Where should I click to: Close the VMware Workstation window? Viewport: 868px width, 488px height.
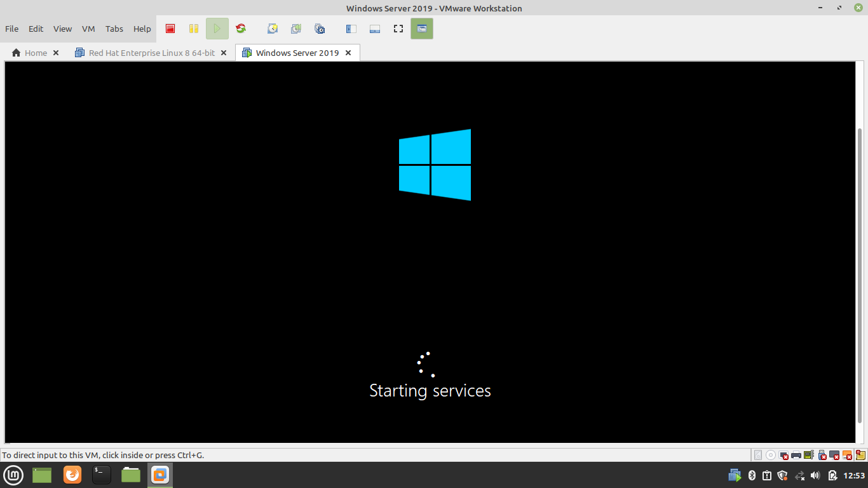[x=858, y=8]
